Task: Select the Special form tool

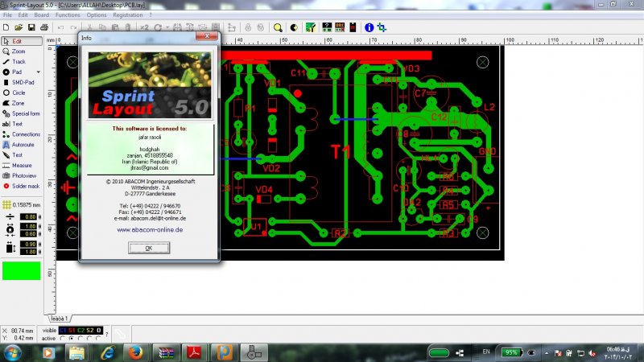Action: (22, 113)
